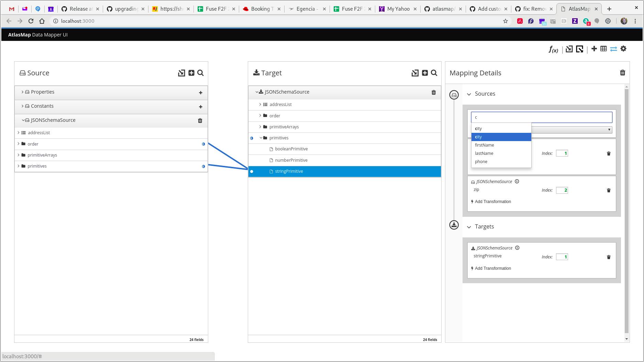This screenshot has width=644, height=362.
Task: Add a new mapping with the plus icon
Action: tap(594, 49)
